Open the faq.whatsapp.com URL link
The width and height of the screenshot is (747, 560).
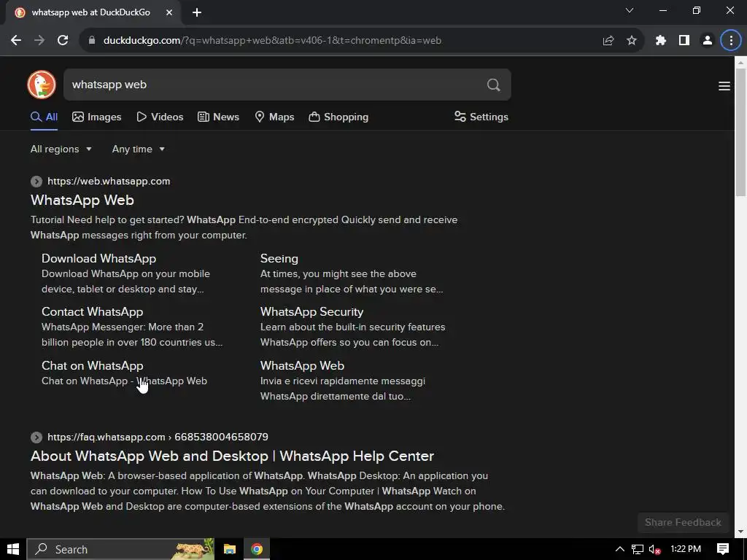158,437
